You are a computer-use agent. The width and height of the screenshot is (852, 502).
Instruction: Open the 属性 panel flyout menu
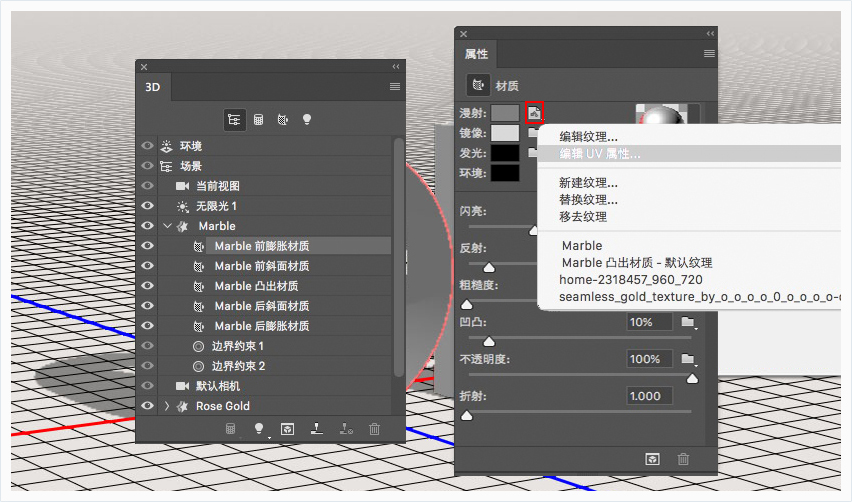(709, 53)
